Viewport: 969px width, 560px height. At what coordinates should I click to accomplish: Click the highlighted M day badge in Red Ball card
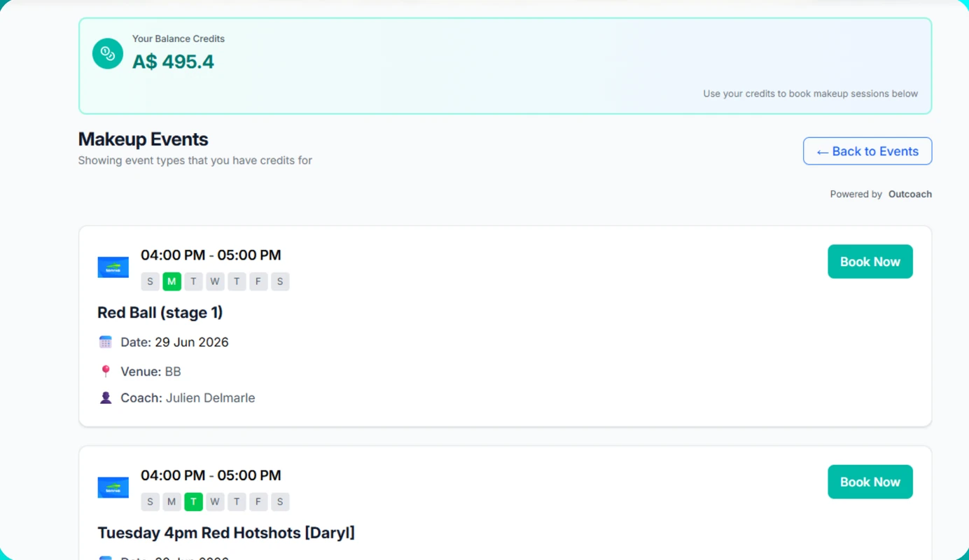(172, 281)
